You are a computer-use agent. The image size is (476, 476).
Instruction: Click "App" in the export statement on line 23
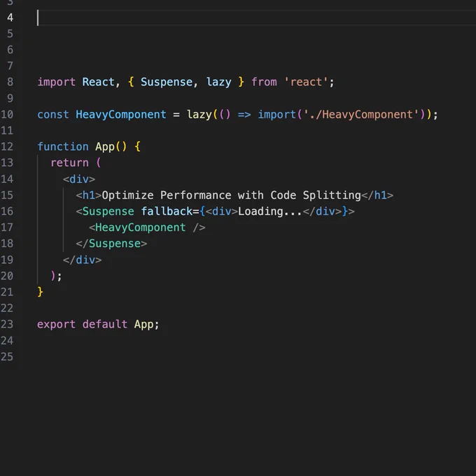click(144, 324)
